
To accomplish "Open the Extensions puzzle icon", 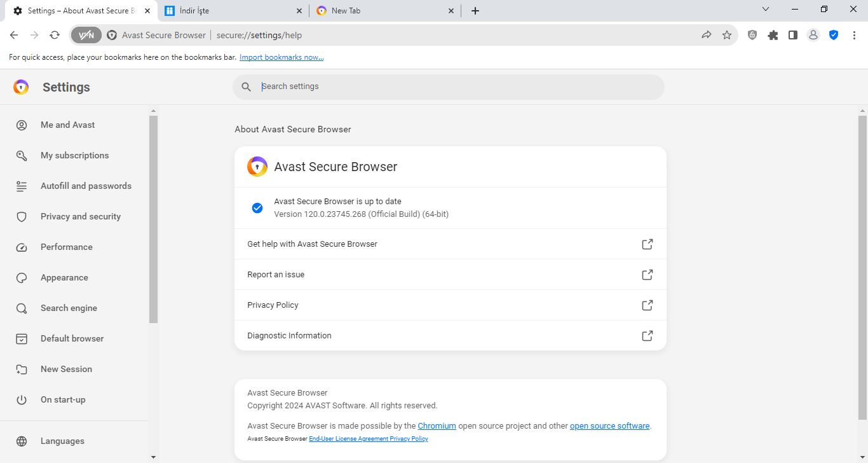I will (773, 35).
